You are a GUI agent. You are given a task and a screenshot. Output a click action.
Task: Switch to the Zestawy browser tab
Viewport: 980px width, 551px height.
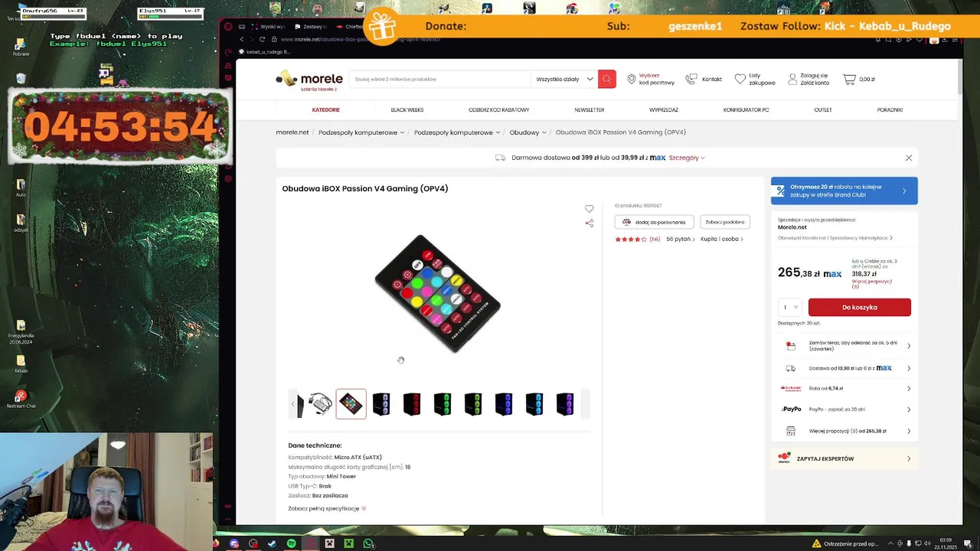(309, 26)
